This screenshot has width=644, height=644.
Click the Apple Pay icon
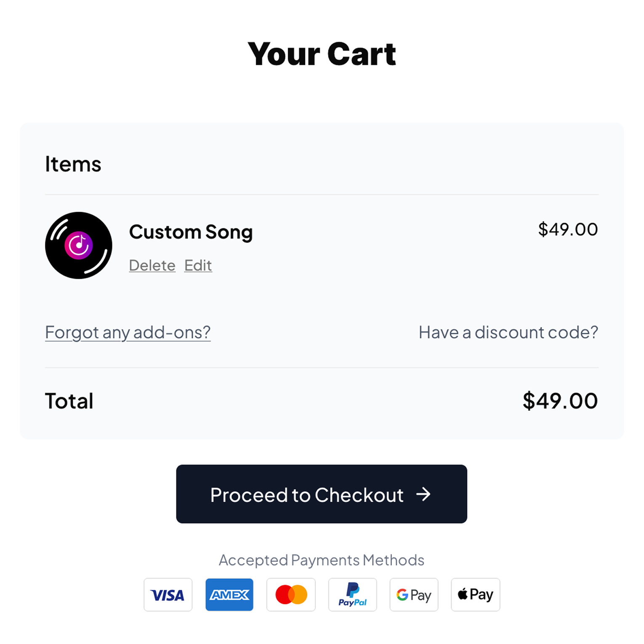click(x=475, y=595)
